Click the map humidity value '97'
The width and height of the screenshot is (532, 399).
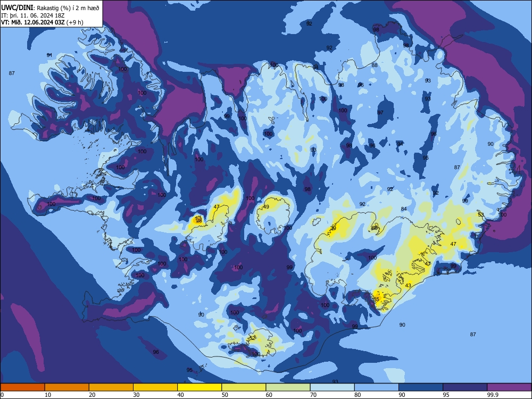tap(380, 112)
